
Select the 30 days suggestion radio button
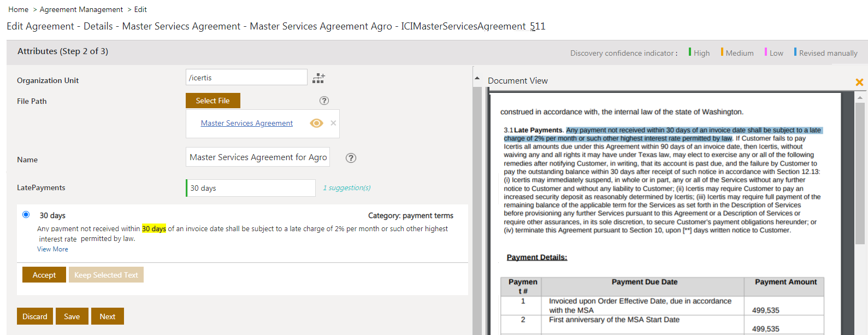coord(26,215)
